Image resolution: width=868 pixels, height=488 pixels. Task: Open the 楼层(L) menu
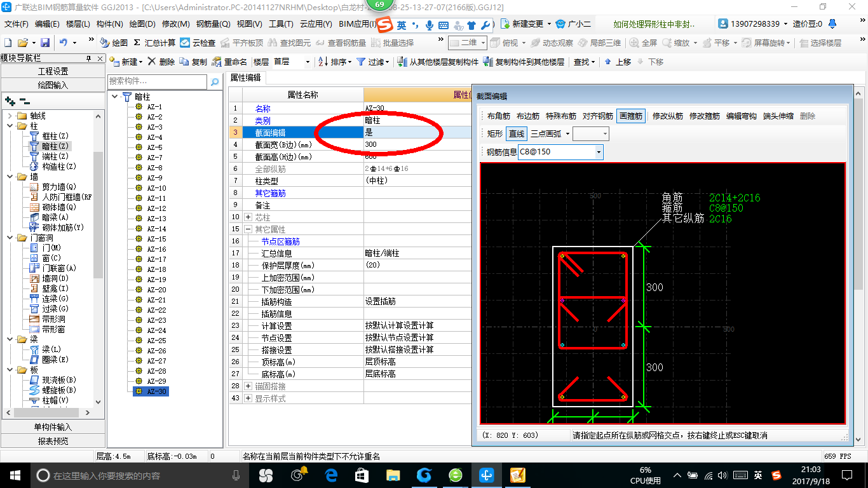click(x=78, y=24)
